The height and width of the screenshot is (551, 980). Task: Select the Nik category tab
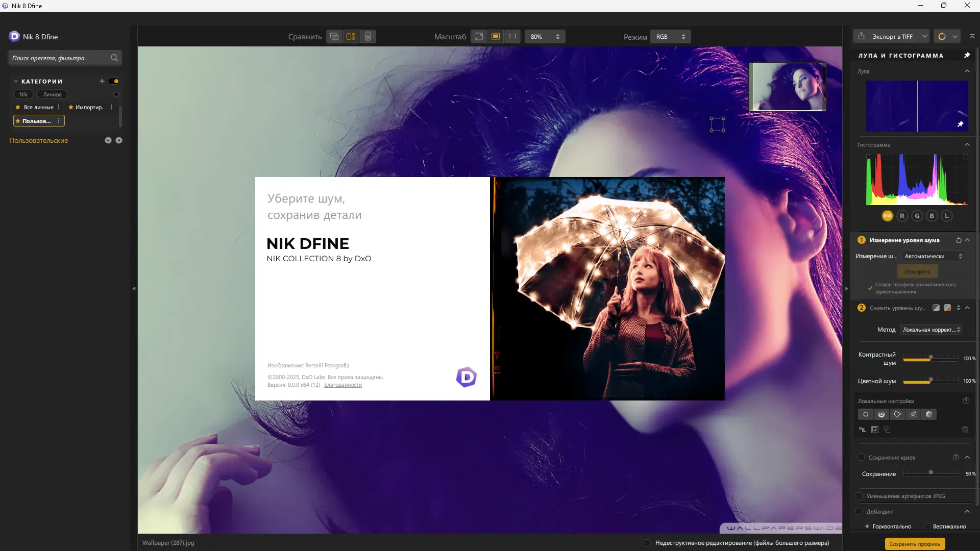point(23,94)
